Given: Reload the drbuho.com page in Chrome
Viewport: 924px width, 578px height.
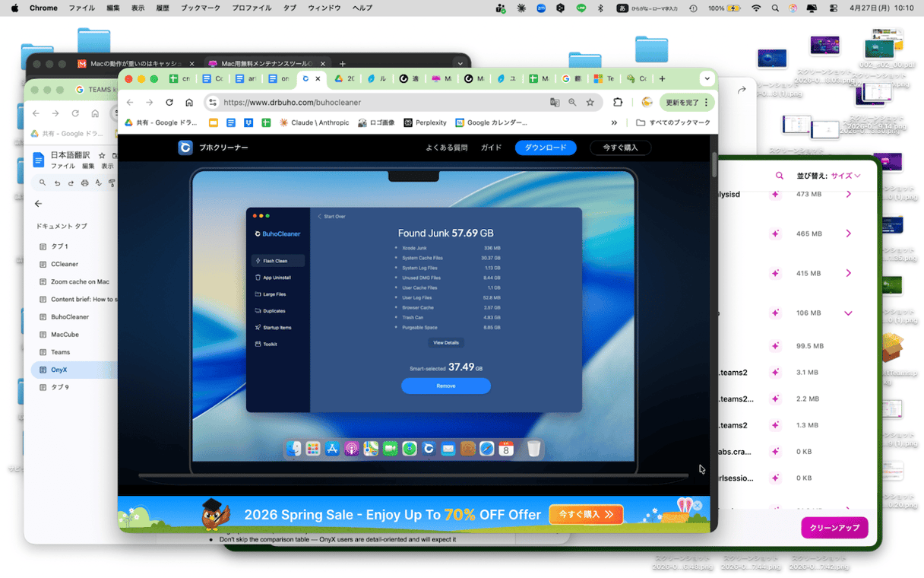Looking at the screenshot, I should tap(169, 102).
